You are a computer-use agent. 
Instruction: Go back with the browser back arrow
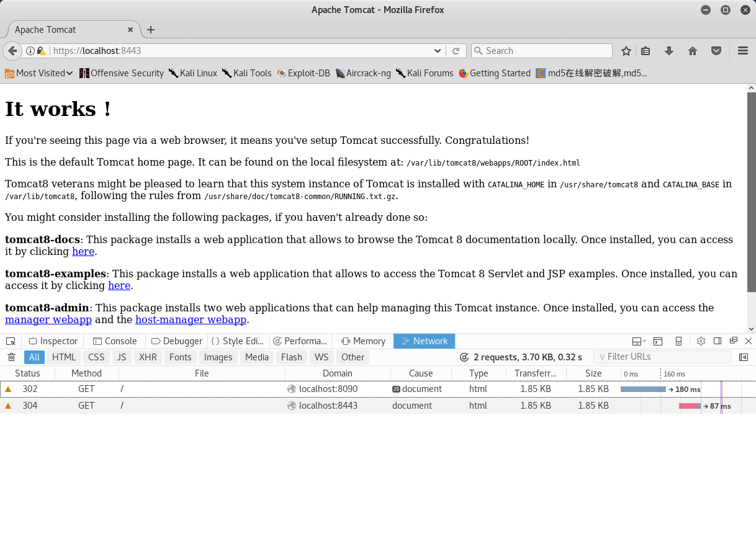pos(12,51)
